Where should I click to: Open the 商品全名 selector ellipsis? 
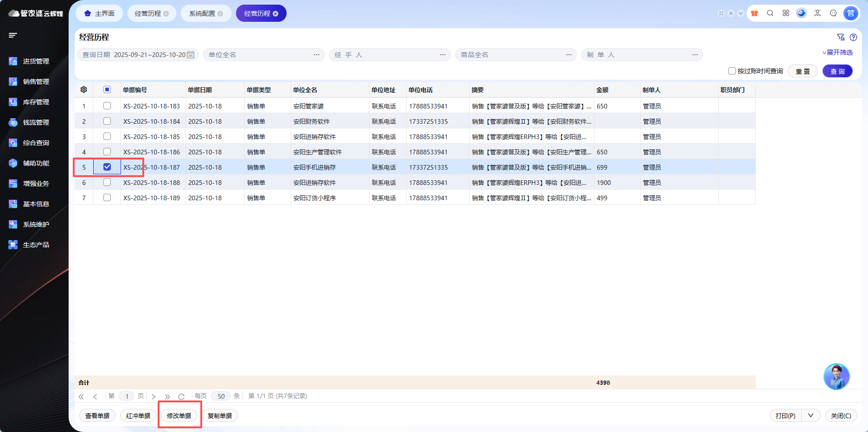(569, 55)
